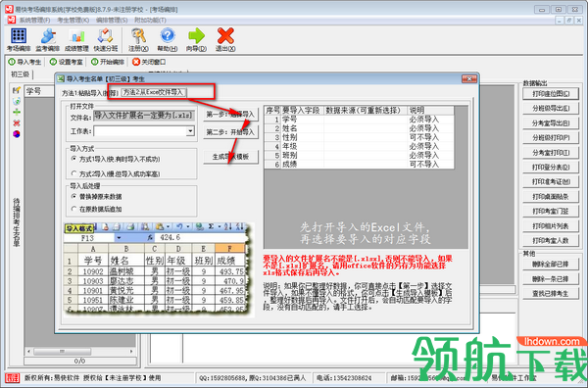Click 分班级导出(E) button
The height and width of the screenshot is (388, 588).
click(551, 109)
